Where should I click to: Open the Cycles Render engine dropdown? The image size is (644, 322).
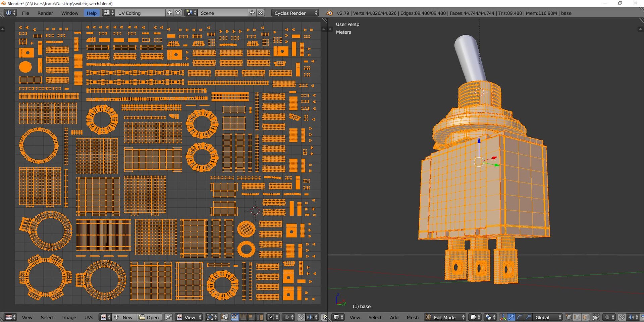click(x=295, y=13)
